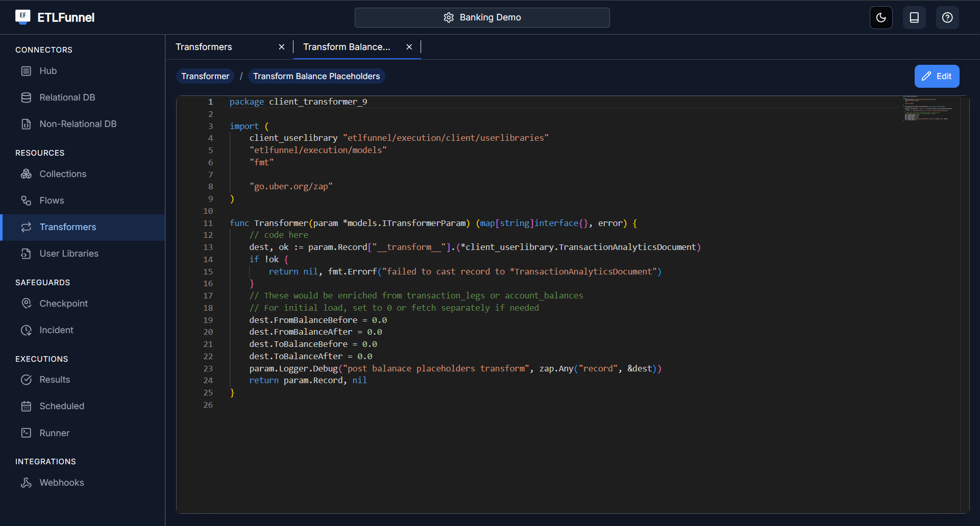This screenshot has height=526, width=980.
Task: Open the Banking Demo project selector
Action: point(482,17)
